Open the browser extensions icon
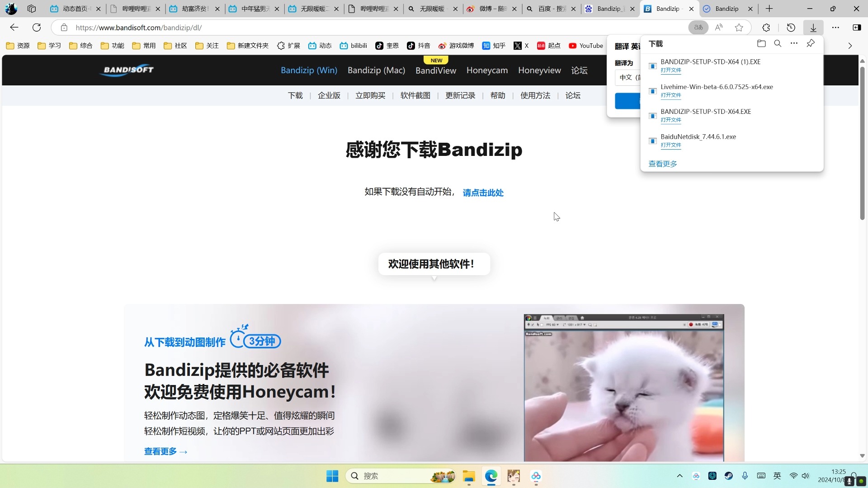Screen dimensions: 868x488 point(766,28)
